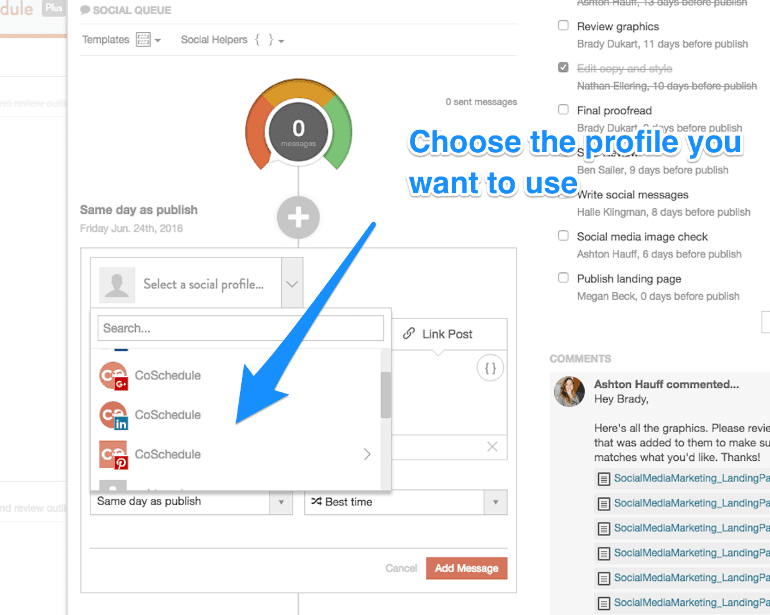Expand the Pinterest CoSchedule boards chevron

(x=367, y=454)
